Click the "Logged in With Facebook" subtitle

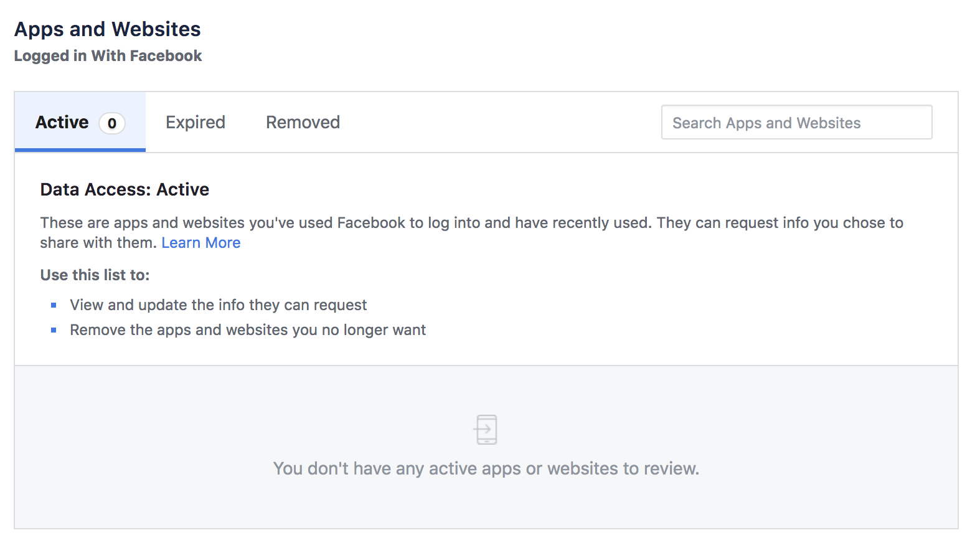point(108,56)
